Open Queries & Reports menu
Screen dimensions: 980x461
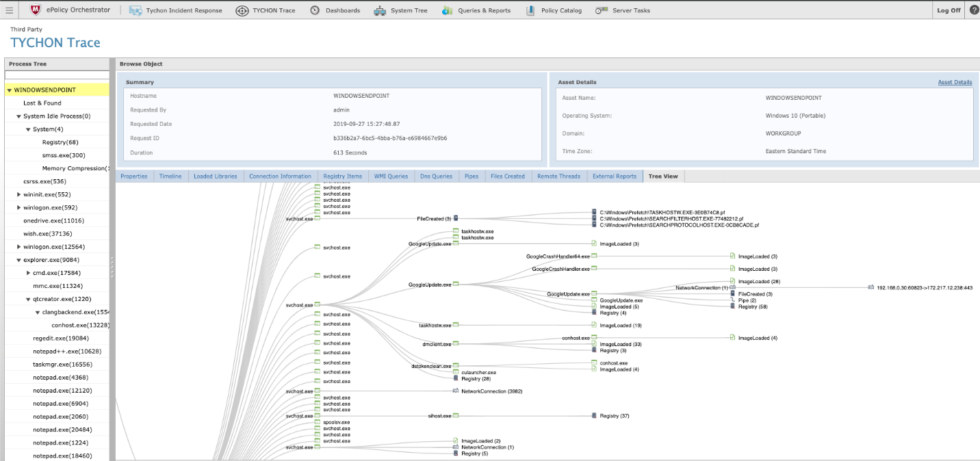pos(476,10)
